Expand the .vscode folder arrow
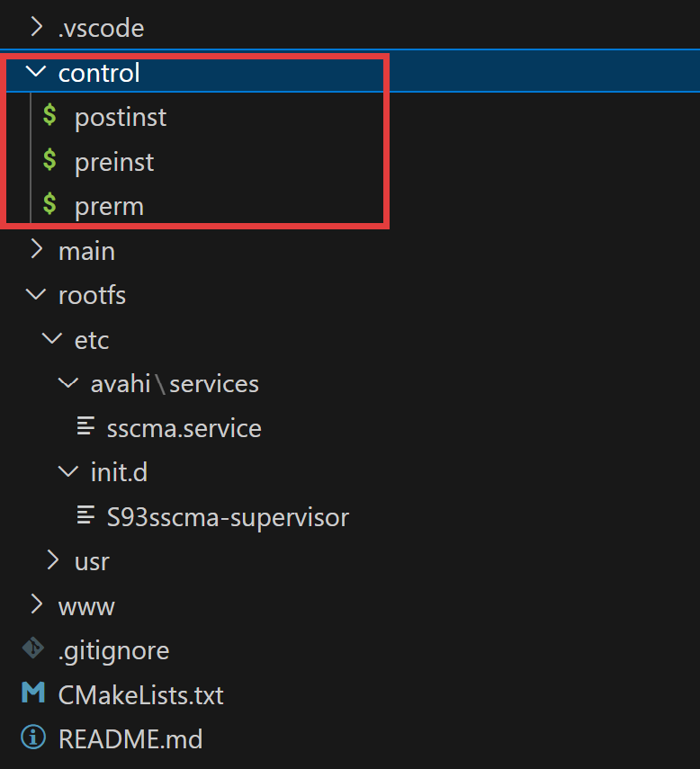700x769 pixels. tap(36, 27)
